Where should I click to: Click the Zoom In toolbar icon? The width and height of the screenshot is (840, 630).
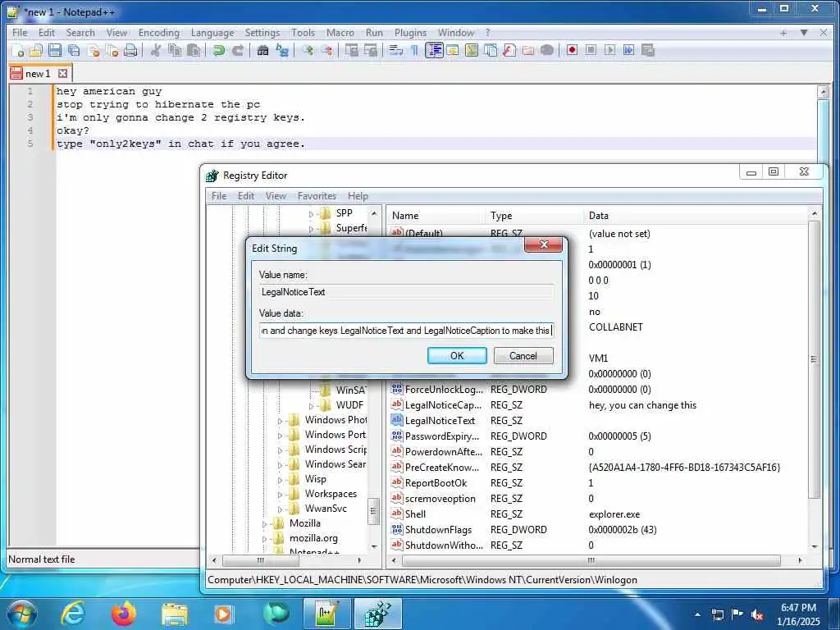pos(308,50)
